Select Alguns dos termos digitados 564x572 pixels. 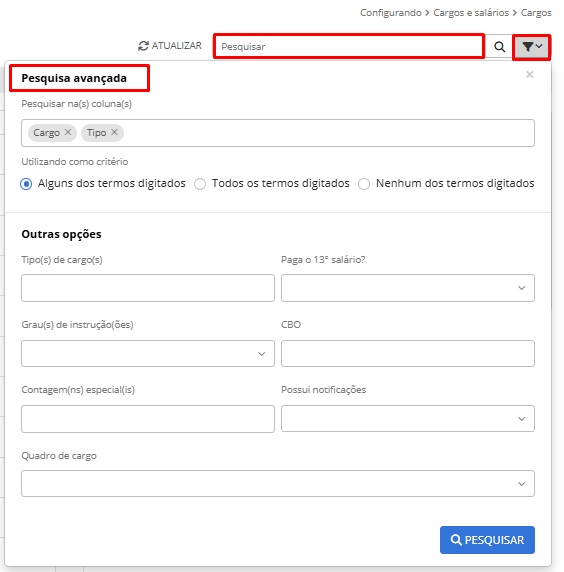[26, 184]
